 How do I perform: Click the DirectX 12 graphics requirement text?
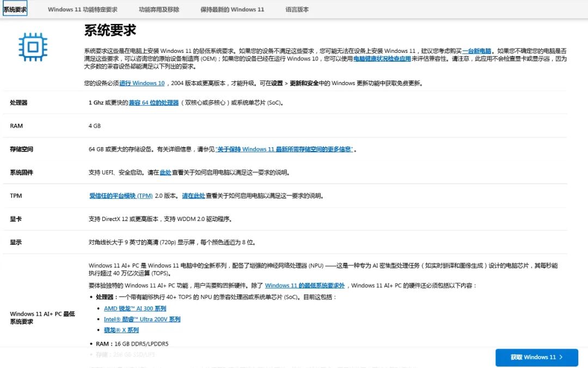pos(161,219)
